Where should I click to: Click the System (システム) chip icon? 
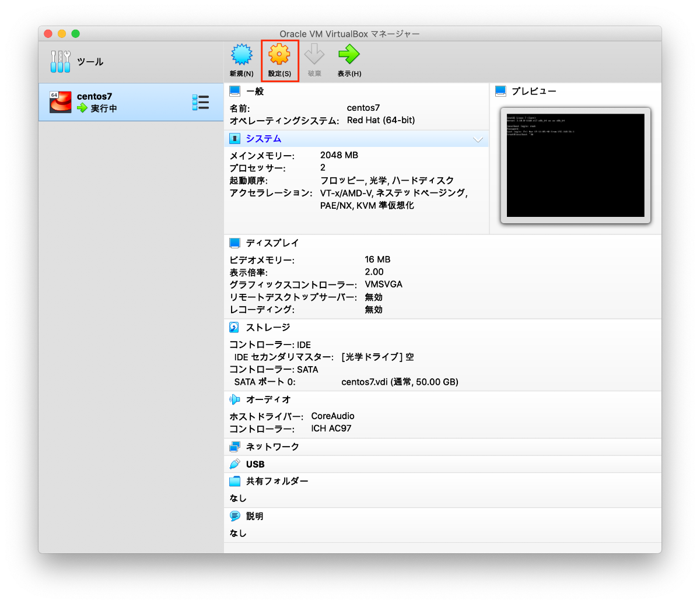tap(235, 139)
